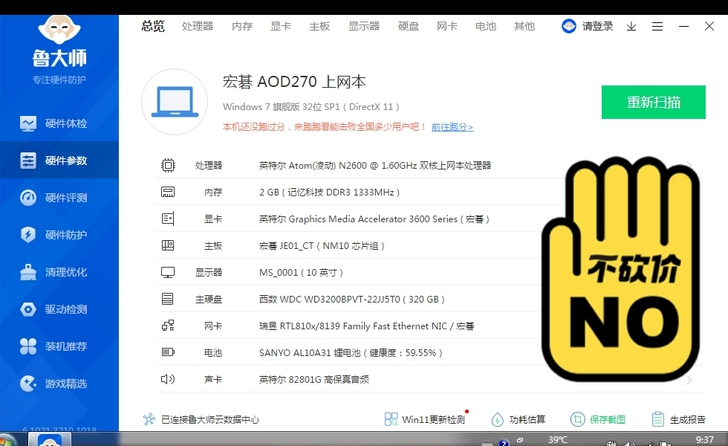Click 请登录 to log in
Image resolution: width=728 pixels, height=446 pixels.
(598, 26)
